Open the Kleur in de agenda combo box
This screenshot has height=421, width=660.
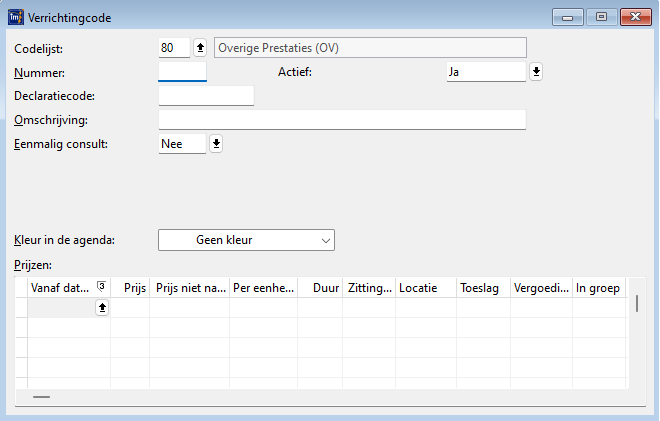tap(246, 240)
